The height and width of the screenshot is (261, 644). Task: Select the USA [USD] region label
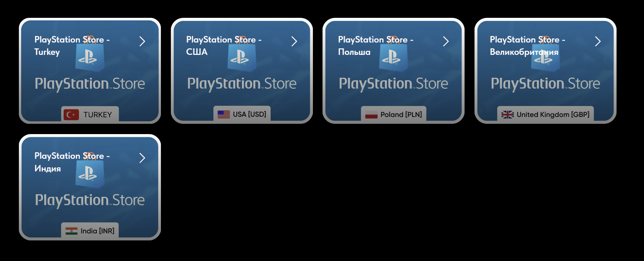[x=249, y=114]
